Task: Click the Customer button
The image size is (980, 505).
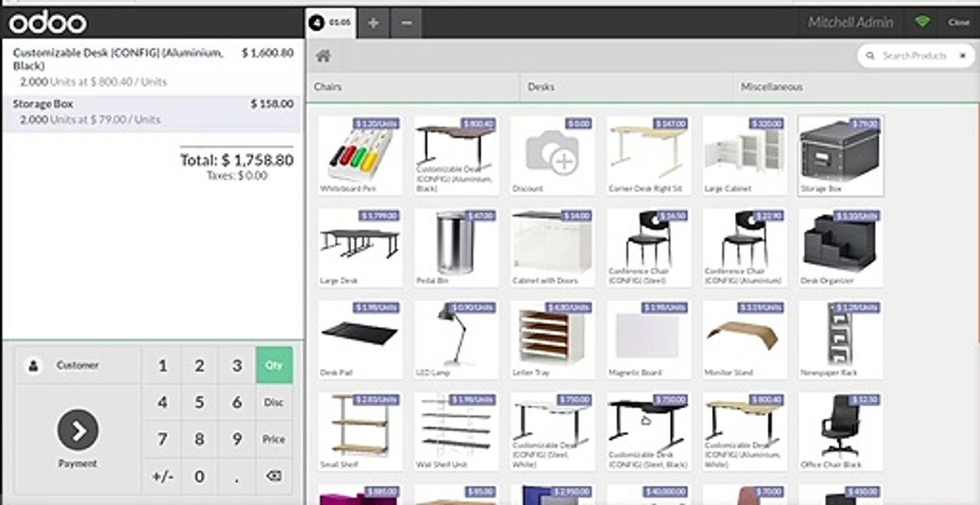Action: [x=78, y=365]
